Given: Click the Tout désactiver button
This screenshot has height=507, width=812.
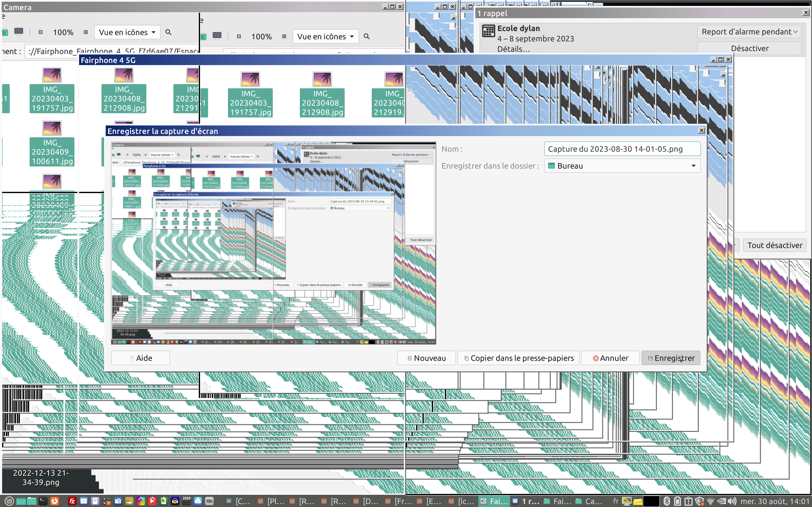Looking at the screenshot, I should (x=774, y=245).
